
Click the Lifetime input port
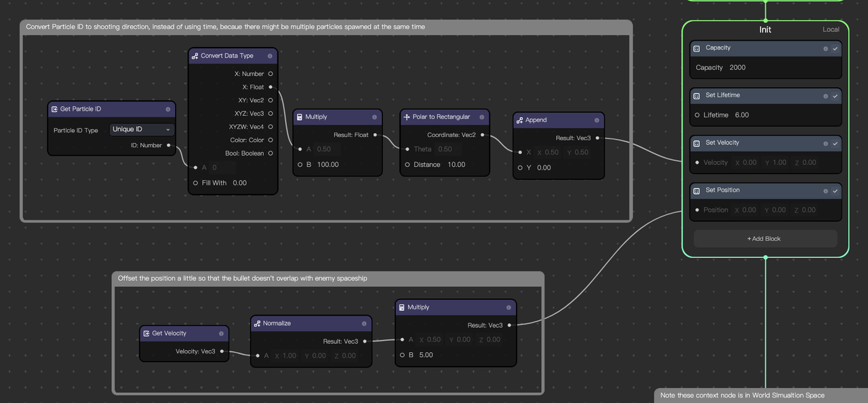click(697, 115)
